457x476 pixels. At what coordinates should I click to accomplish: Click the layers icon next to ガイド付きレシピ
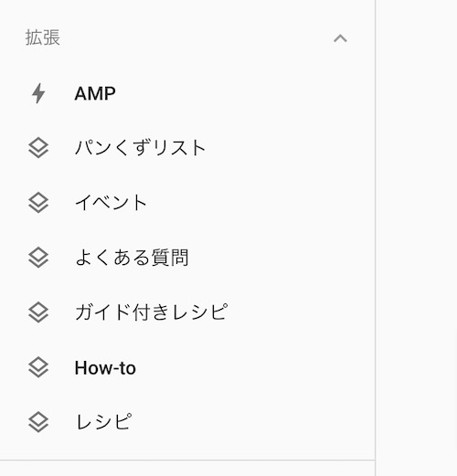(x=38, y=312)
